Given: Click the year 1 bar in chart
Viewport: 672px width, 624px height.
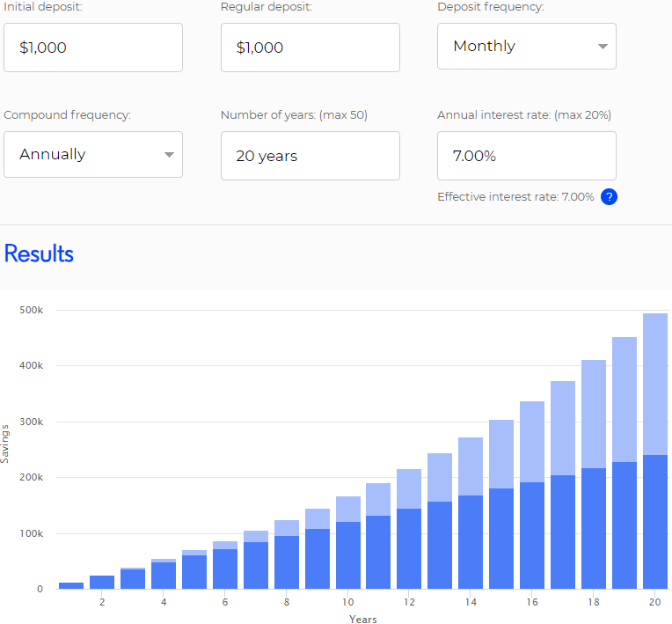Looking at the screenshot, I should pyautogui.click(x=71, y=585).
